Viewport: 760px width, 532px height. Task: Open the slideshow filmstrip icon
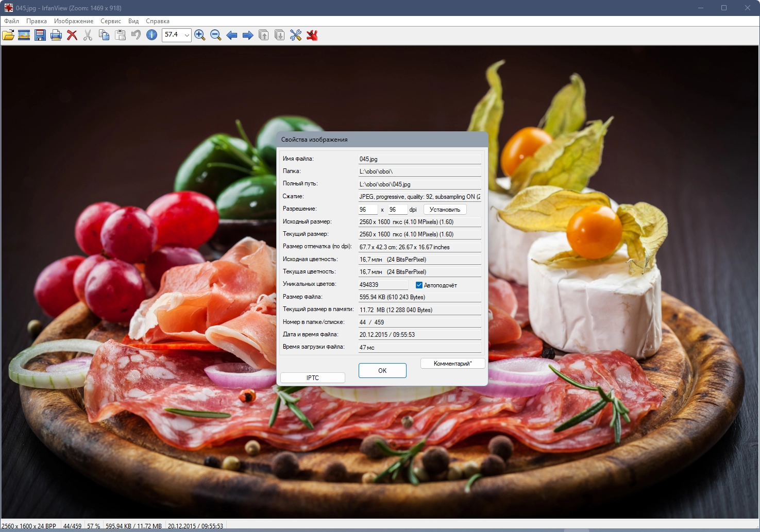[x=24, y=35]
